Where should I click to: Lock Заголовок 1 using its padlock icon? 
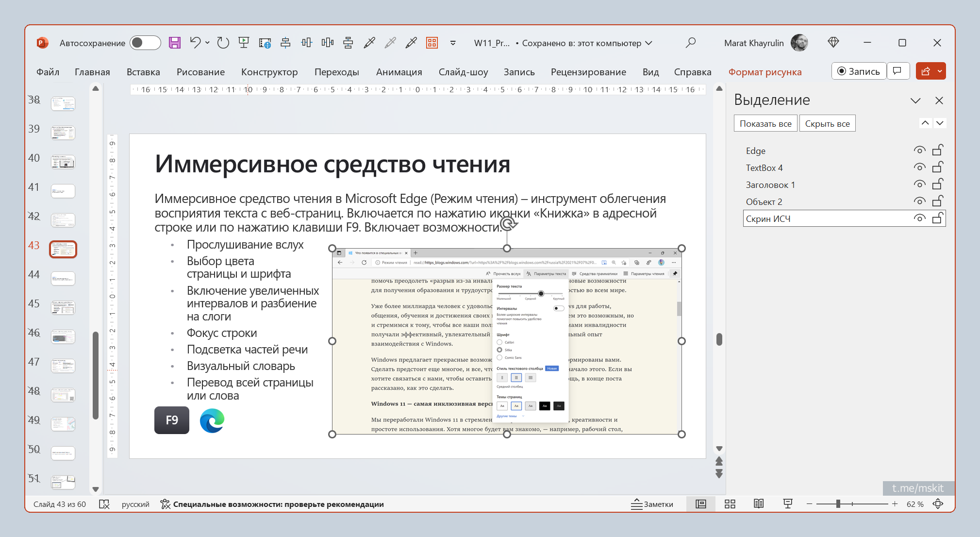(x=938, y=184)
